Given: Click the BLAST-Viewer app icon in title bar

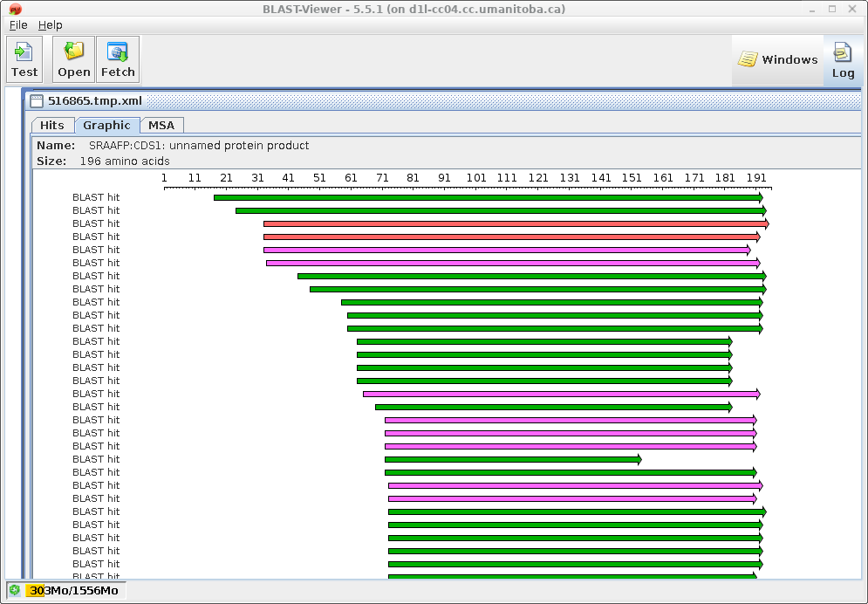Looking at the screenshot, I should [15, 10].
